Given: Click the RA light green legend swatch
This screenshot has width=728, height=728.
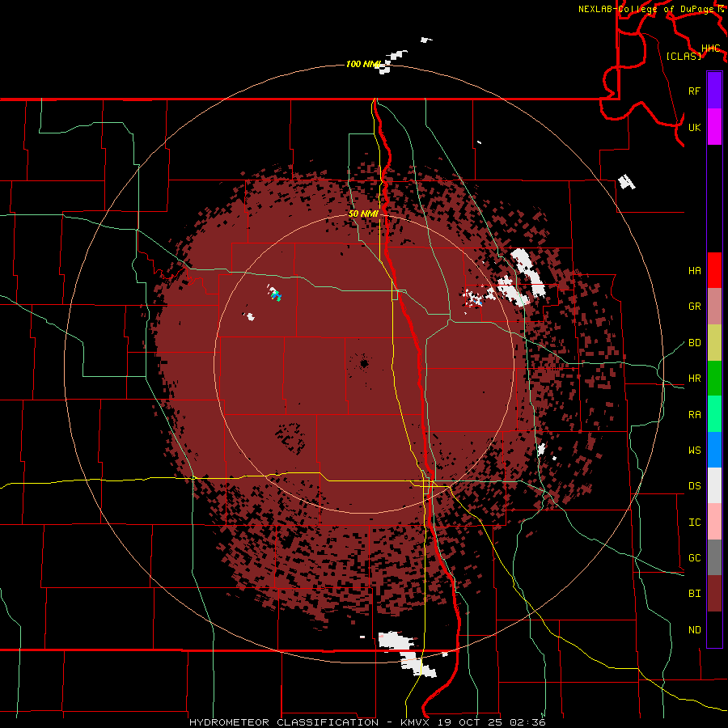Looking at the screenshot, I should pos(714,414).
